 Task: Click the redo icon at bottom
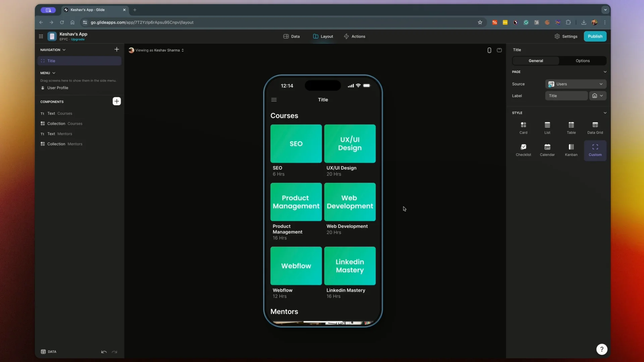(114, 352)
